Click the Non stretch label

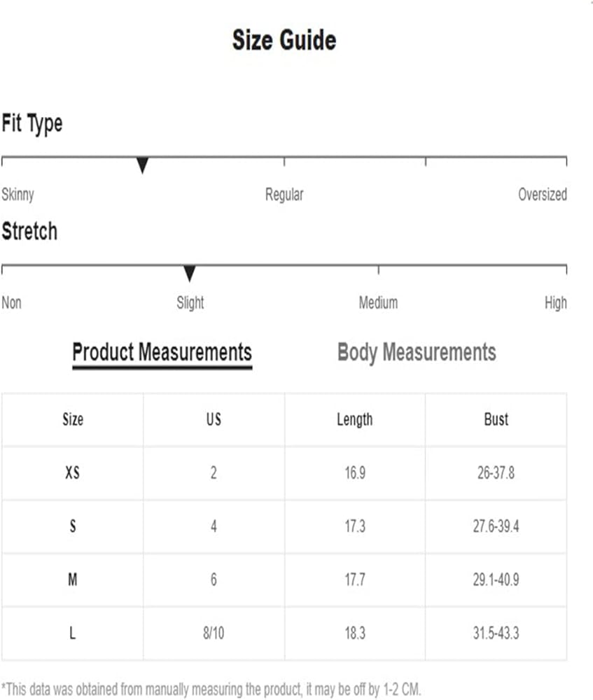pos(11,303)
